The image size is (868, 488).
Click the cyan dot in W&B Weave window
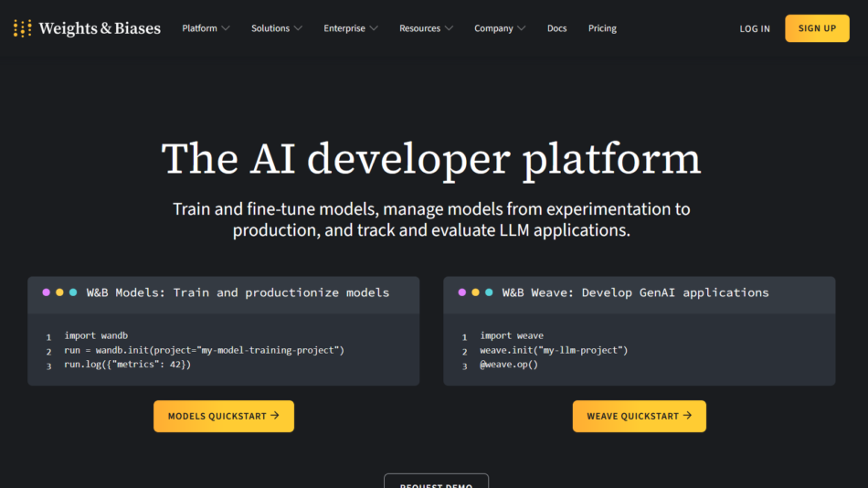click(489, 292)
